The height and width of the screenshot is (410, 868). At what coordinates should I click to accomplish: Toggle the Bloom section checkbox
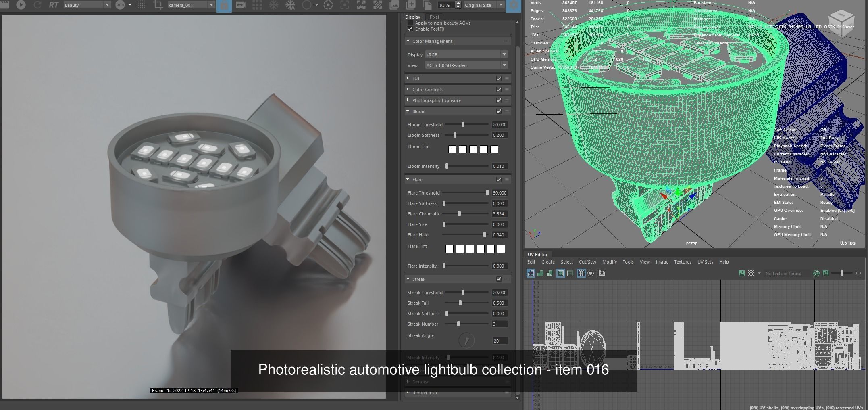pos(499,111)
